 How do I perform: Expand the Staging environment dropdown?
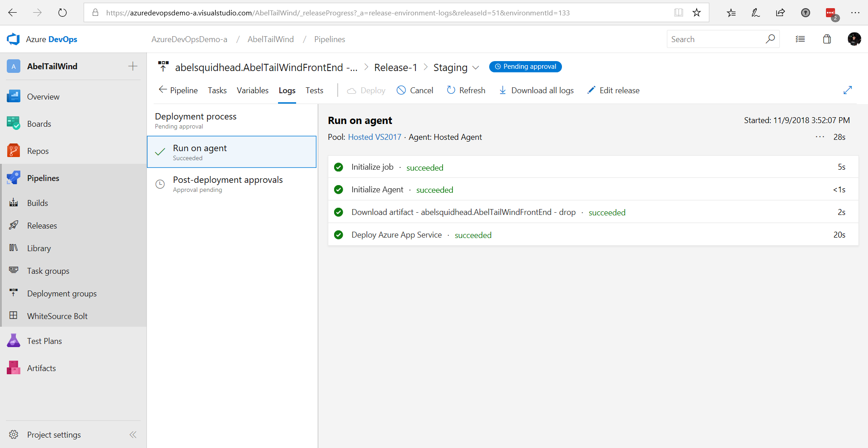(x=476, y=67)
